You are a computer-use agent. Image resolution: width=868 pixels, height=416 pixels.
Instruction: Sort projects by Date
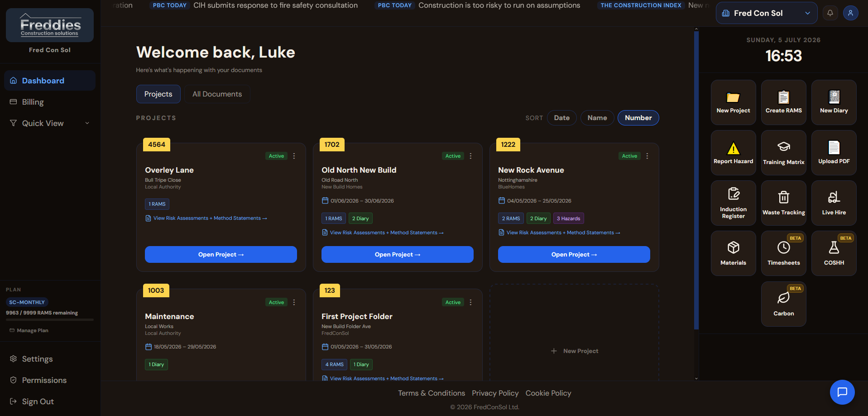(x=562, y=118)
